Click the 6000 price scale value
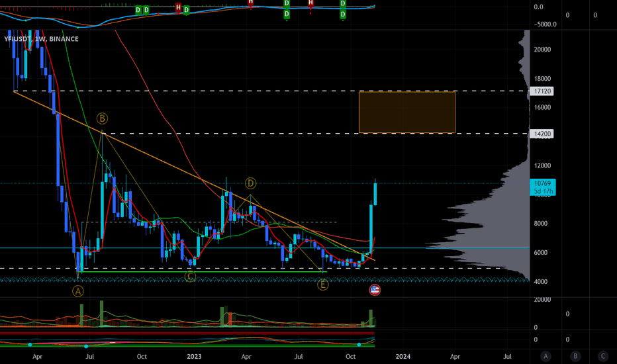 click(x=540, y=253)
